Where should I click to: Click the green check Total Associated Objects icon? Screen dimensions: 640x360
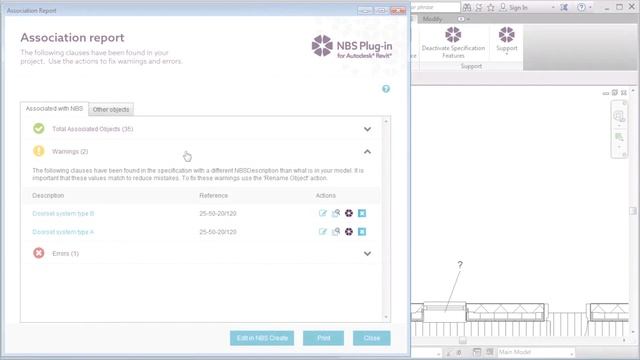[x=39, y=129]
